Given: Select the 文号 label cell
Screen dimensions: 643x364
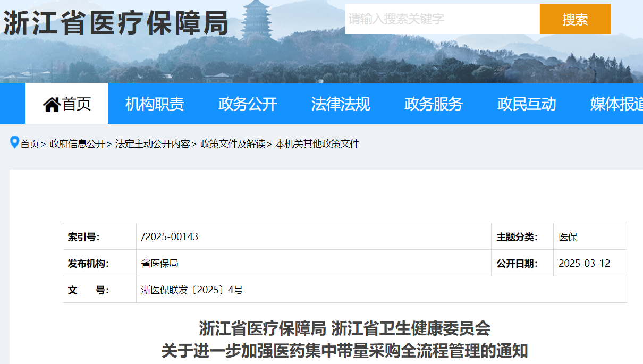Looking at the screenshot, I should tap(99, 290).
